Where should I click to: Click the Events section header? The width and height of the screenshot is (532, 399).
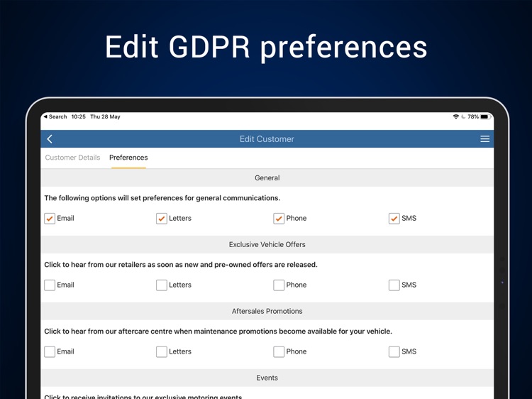[267, 378]
